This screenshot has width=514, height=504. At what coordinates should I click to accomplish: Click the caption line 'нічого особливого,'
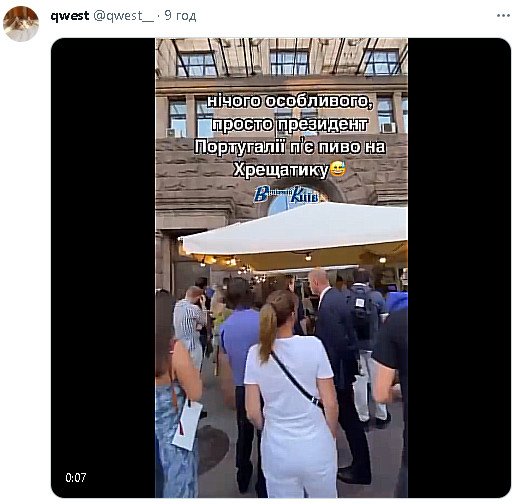[289, 102]
